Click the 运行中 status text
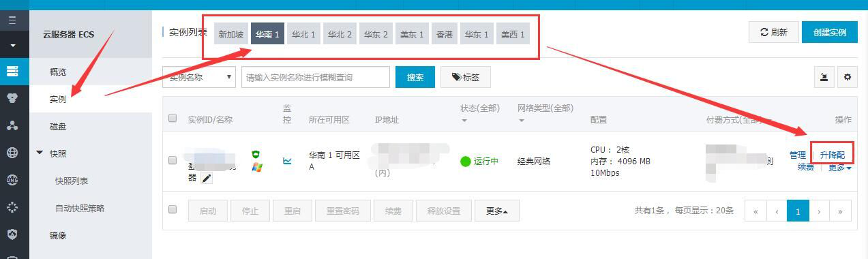868x259 pixels. pos(486,161)
